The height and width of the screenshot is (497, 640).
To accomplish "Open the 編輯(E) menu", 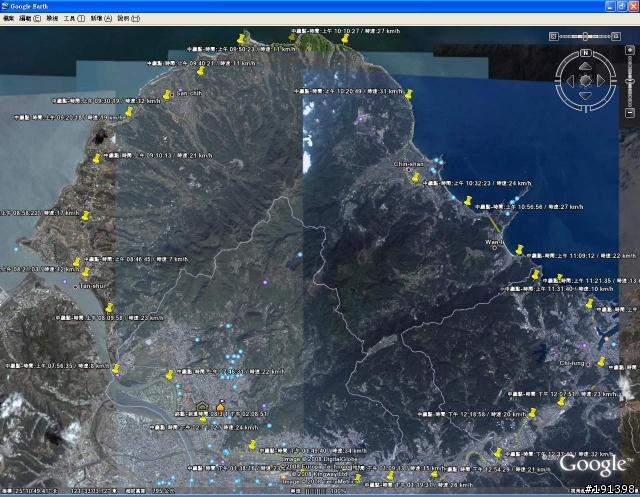I will pos(30,18).
